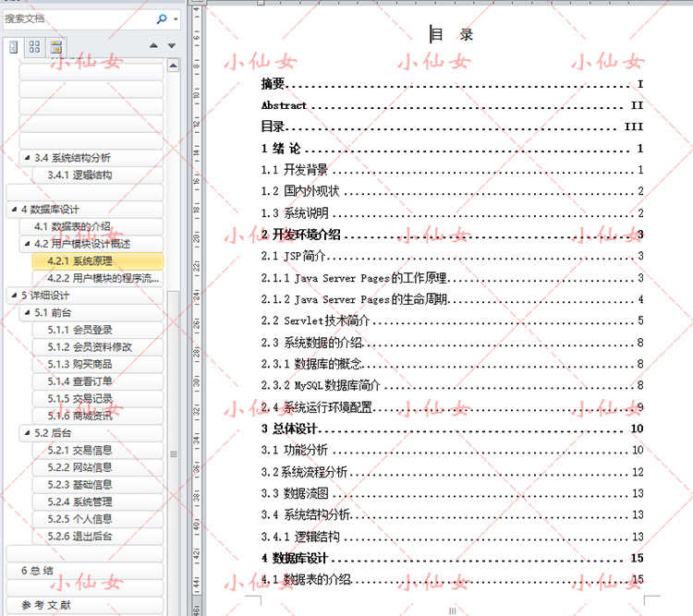The width and height of the screenshot is (693, 616).
Task: Switch to browse pages thumbnails tab
Action: pos(34,47)
